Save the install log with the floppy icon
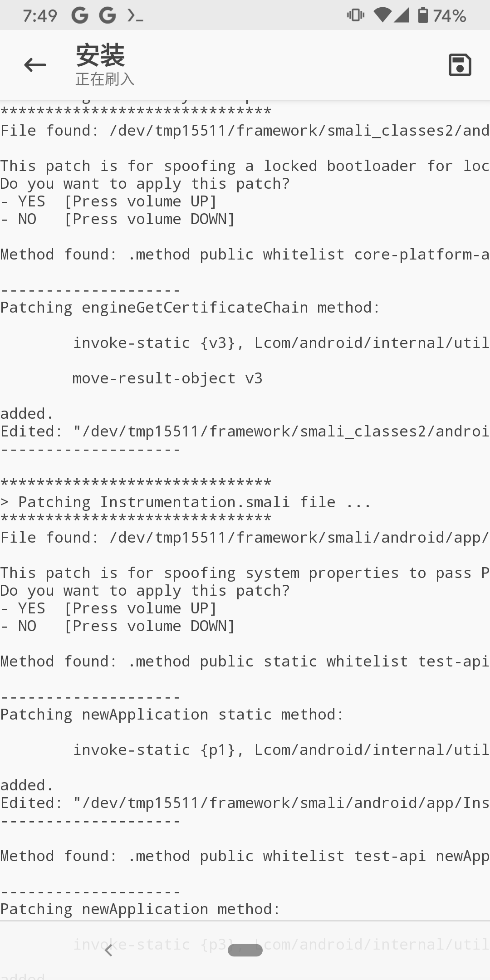 pos(460,65)
